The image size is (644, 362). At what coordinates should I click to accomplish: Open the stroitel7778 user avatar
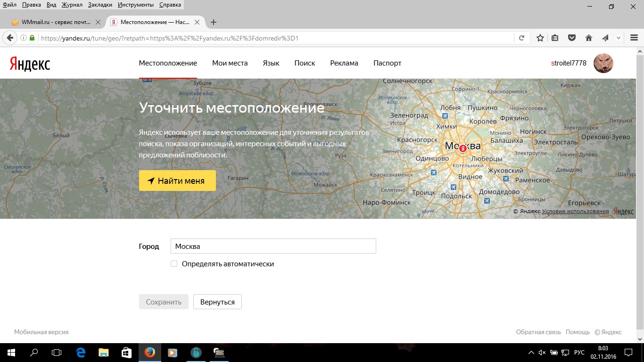[603, 63]
